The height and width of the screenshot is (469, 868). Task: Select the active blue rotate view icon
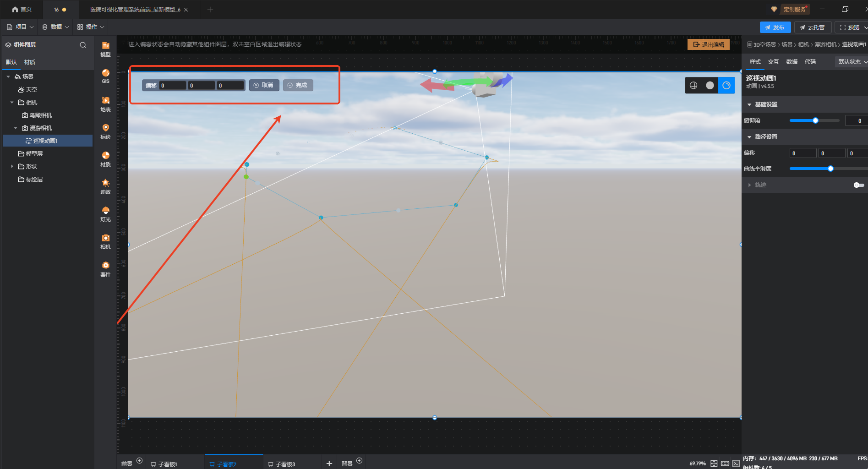pos(726,85)
